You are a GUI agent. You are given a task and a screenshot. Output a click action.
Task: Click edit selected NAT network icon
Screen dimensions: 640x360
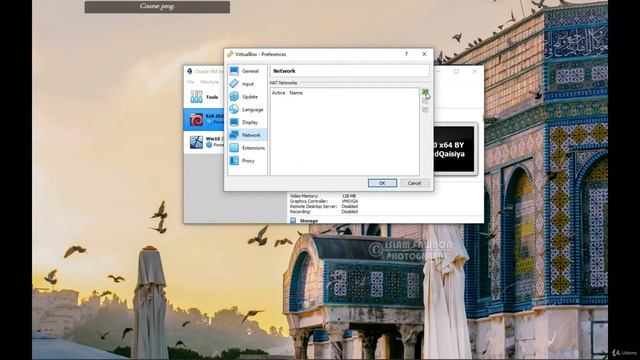point(425,101)
